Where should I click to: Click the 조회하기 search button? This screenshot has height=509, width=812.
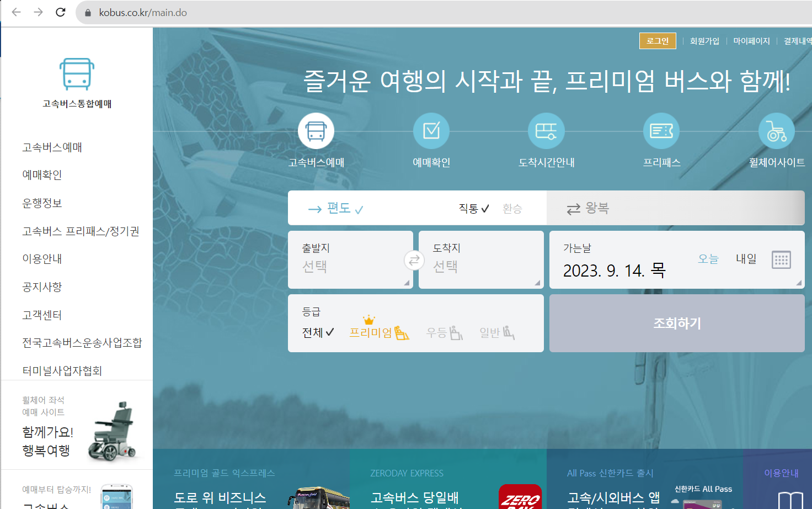click(676, 323)
